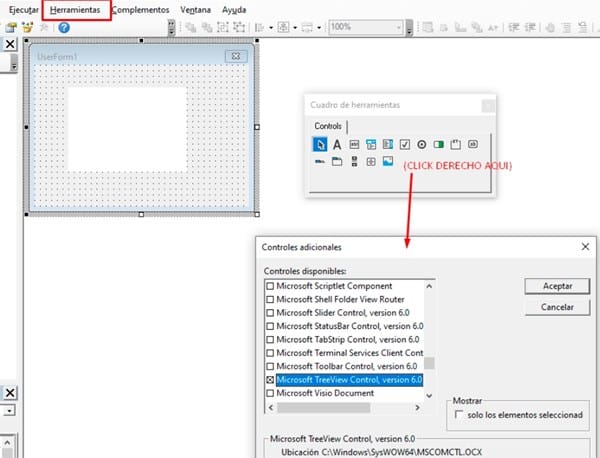The height and width of the screenshot is (458, 600).
Task: Switch to the Controls tab in toolbox
Action: (x=328, y=126)
